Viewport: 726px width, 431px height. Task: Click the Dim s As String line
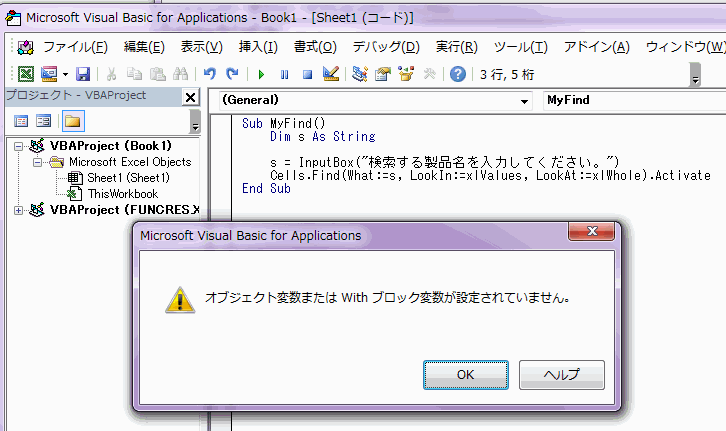coord(323,137)
